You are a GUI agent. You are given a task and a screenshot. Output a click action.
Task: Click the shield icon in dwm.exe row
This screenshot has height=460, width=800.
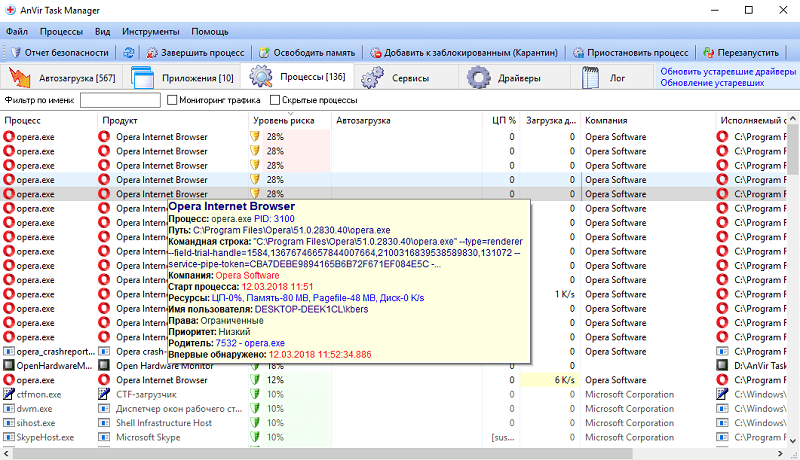click(x=255, y=408)
